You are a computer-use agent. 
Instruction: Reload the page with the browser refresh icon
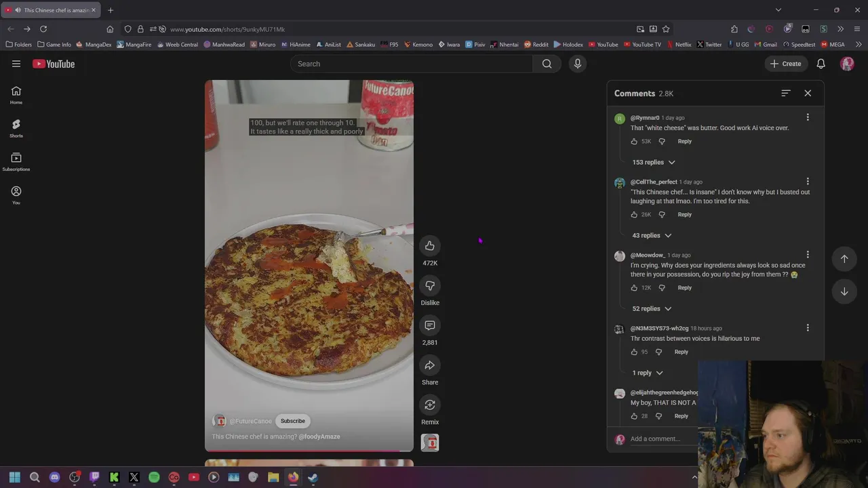pyautogui.click(x=43, y=29)
